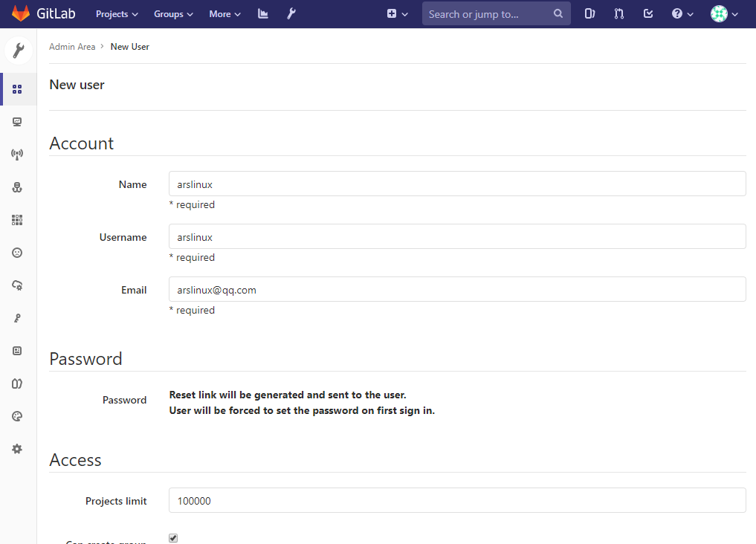
Task: Click the GitLab wordmark text
Action: [x=56, y=13]
